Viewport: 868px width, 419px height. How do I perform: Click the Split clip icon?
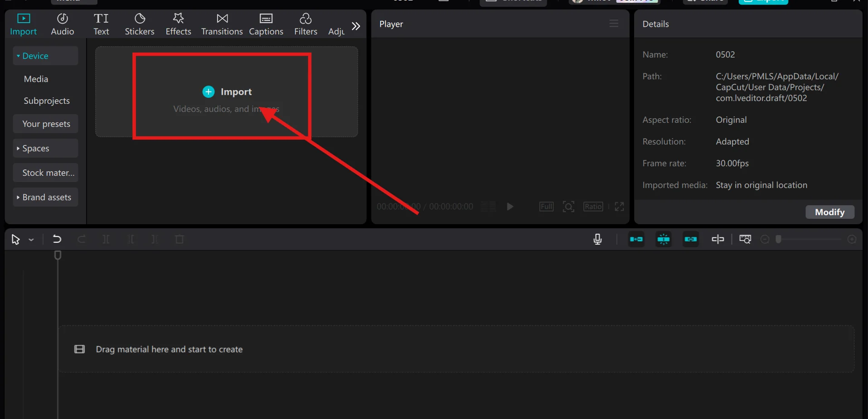point(106,239)
